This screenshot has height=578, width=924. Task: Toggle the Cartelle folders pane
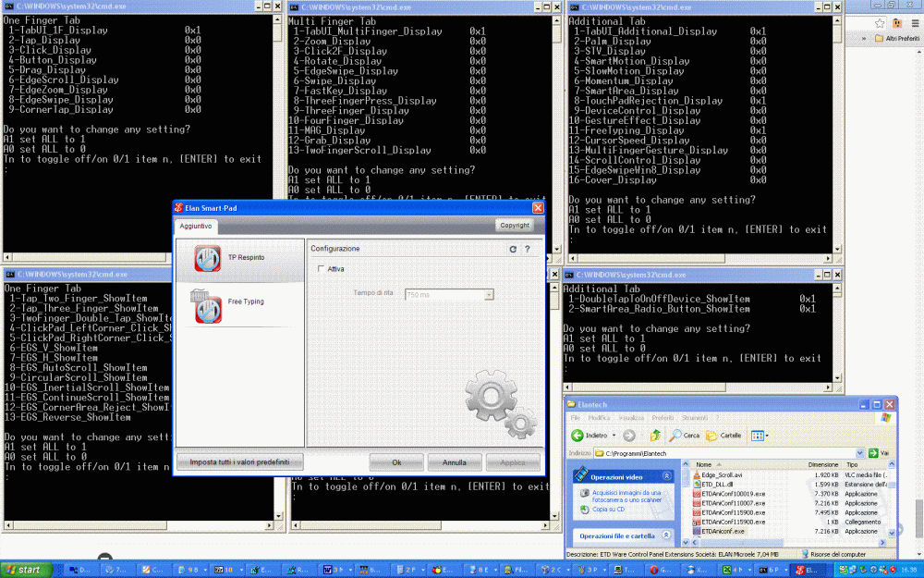coord(723,436)
